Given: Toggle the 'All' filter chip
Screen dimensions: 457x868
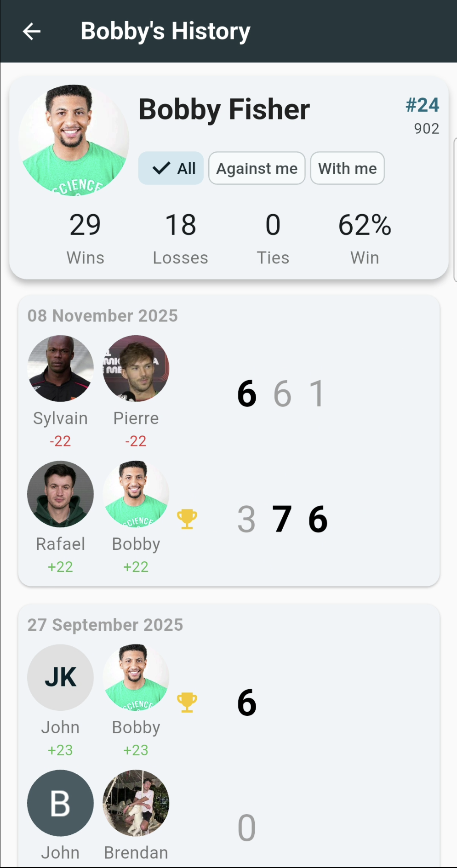Looking at the screenshot, I should click(171, 168).
